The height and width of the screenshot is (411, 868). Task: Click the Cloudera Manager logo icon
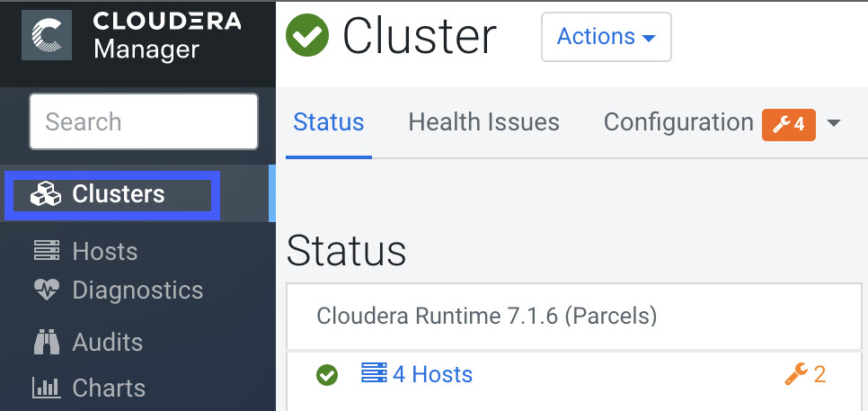[x=47, y=35]
